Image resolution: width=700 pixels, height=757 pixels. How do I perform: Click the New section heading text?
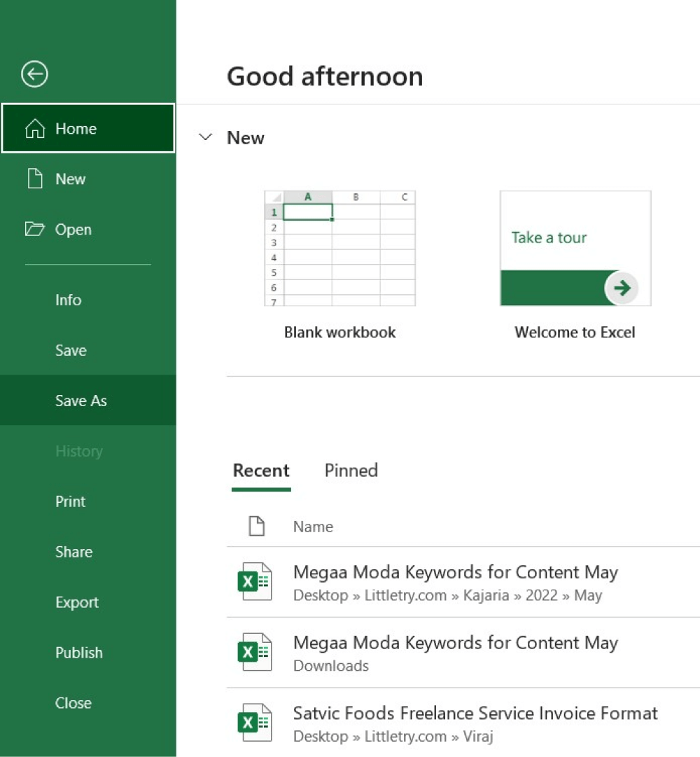point(246,137)
